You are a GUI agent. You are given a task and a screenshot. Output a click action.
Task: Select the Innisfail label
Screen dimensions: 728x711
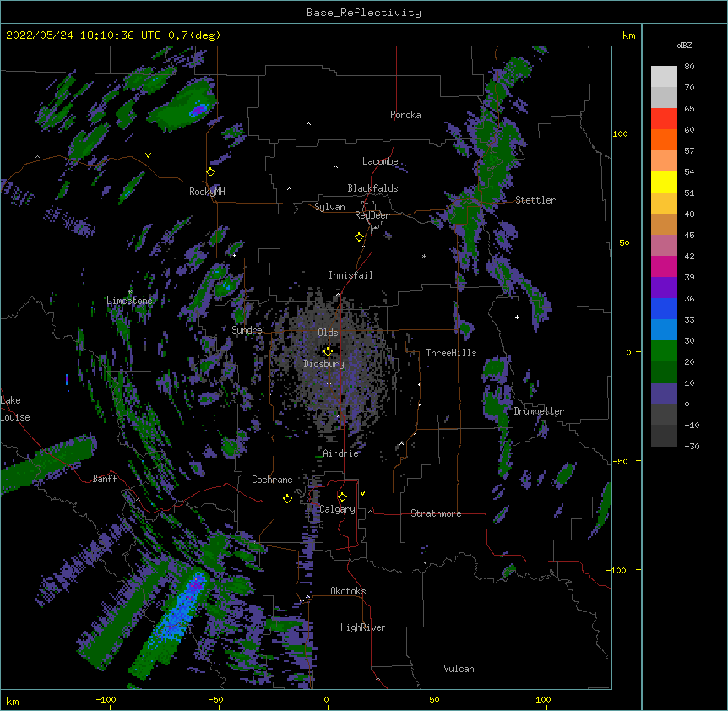click(x=350, y=275)
